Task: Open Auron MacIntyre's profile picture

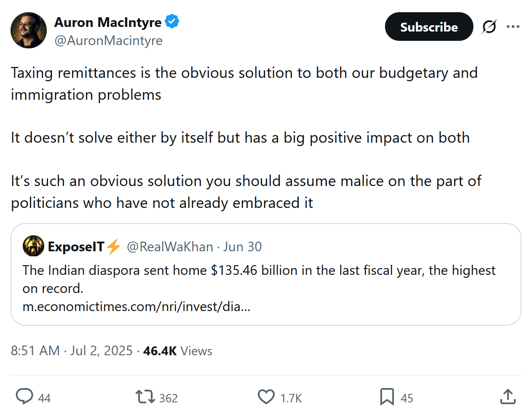Action: (29, 30)
